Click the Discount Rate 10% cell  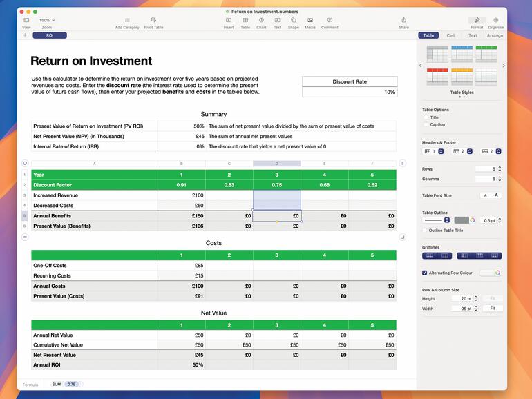(x=350, y=92)
